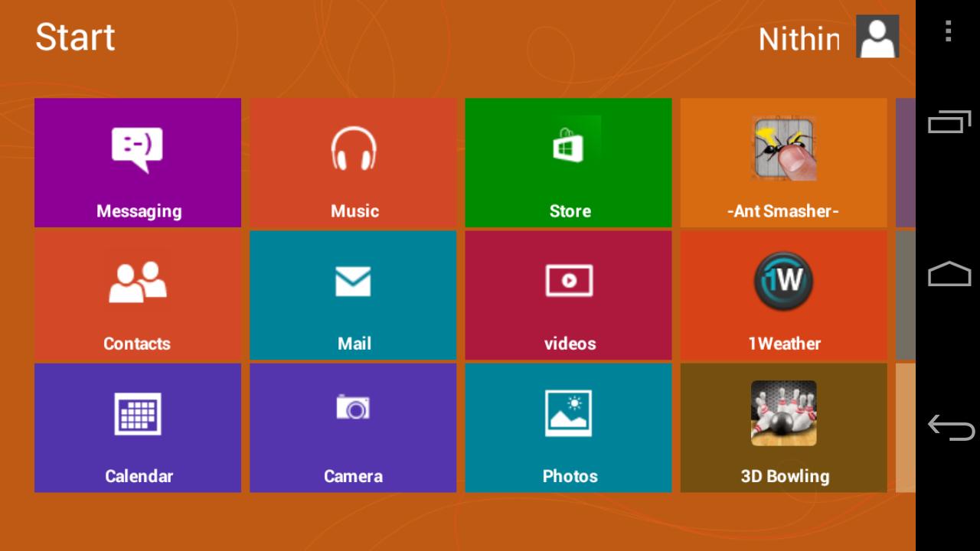Open the Music headphones tile
The height and width of the screenshot is (551, 980).
click(353, 162)
